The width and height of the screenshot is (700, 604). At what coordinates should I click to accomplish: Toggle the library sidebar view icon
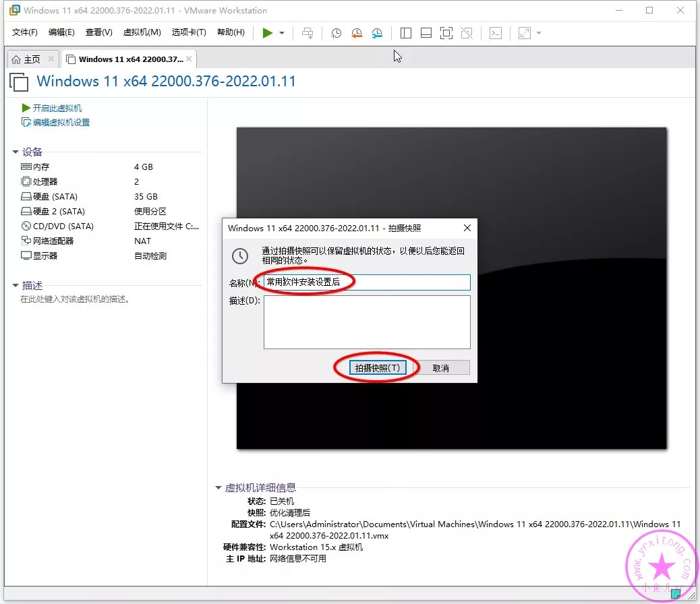(405, 33)
